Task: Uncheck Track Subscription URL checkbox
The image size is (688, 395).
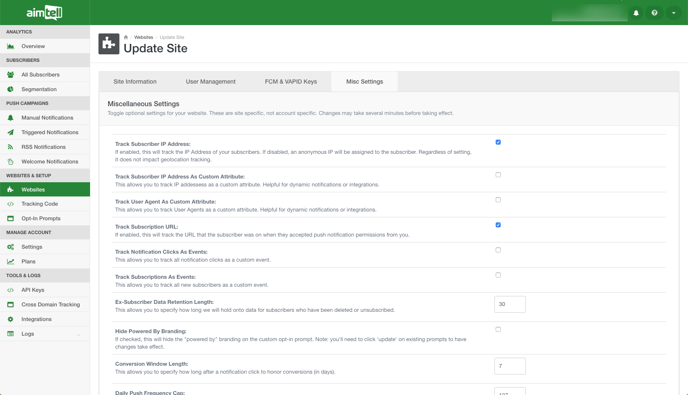Action: (x=498, y=225)
